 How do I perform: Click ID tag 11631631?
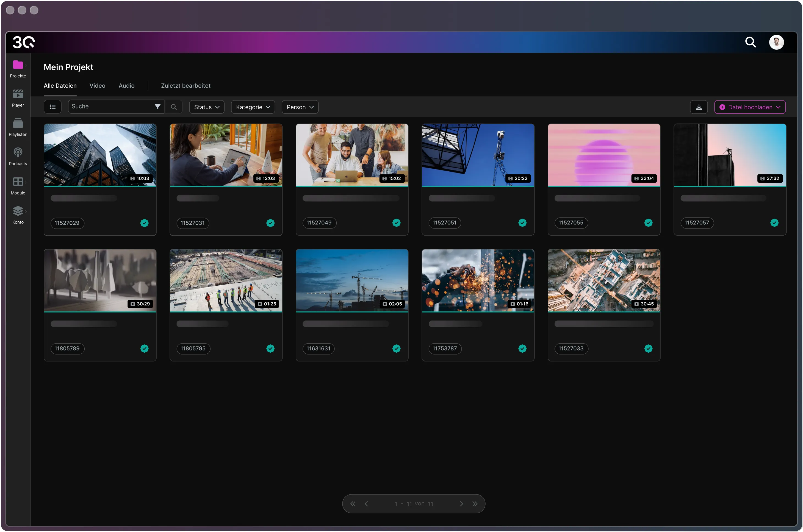(318, 349)
